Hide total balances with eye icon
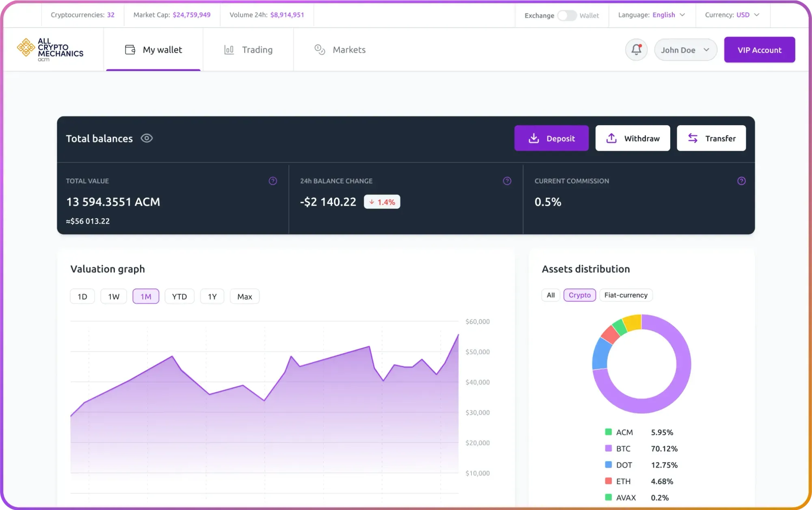 pos(147,138)
